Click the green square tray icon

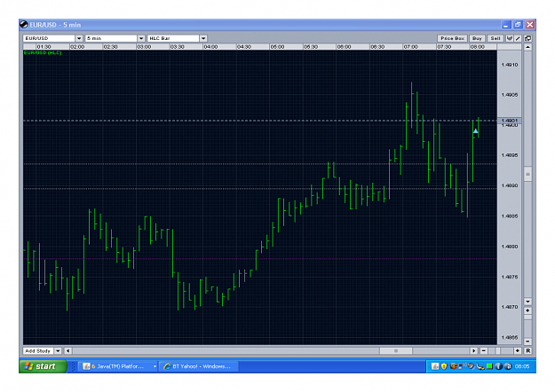(489, 366)
